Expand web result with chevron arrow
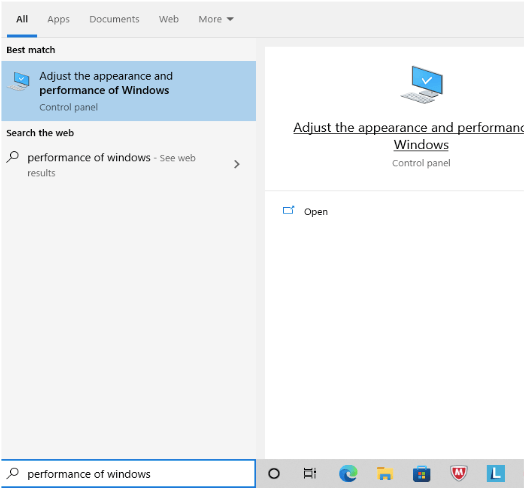Viewport: 524px width, 489px height. [237, 164]
